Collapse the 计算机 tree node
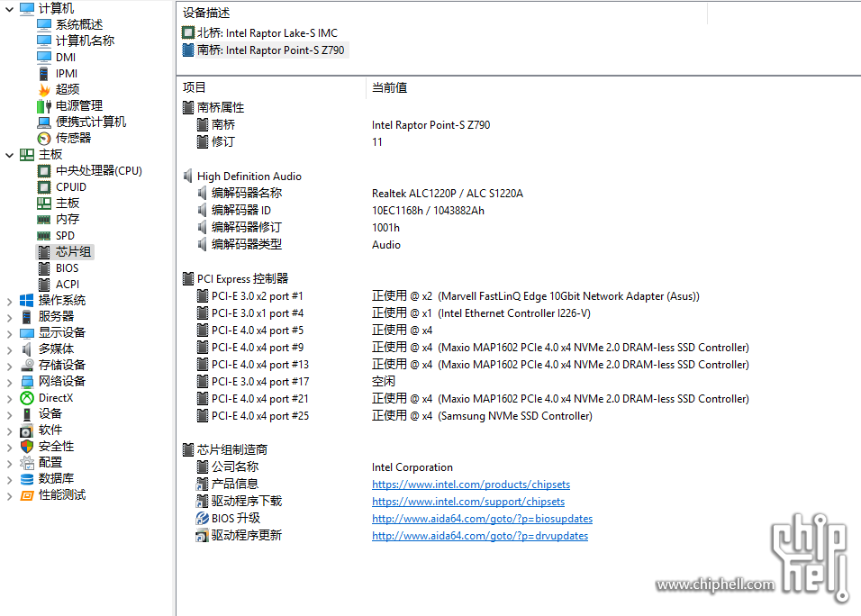Screen dimensions: 861x616 [x=9, y=9]
